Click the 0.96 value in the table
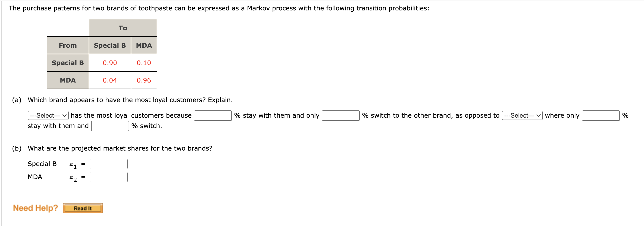Viewport: 644px width, 243px height. 144,80
